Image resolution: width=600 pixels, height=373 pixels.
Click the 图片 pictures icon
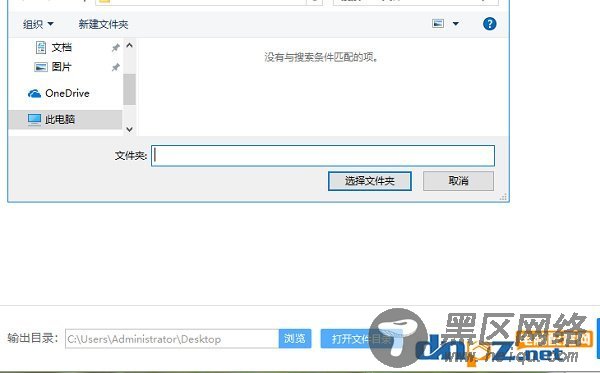pyautogui.click(x=41, y=67)
